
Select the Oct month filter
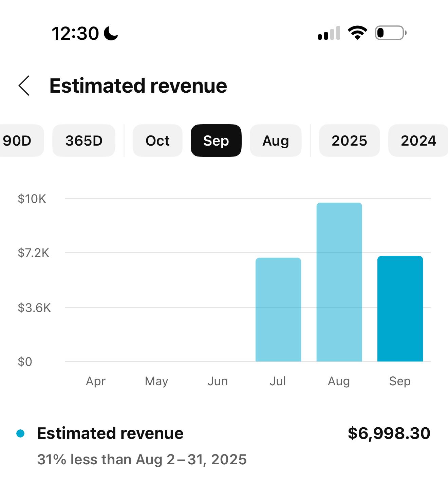(x=157, y=141)
